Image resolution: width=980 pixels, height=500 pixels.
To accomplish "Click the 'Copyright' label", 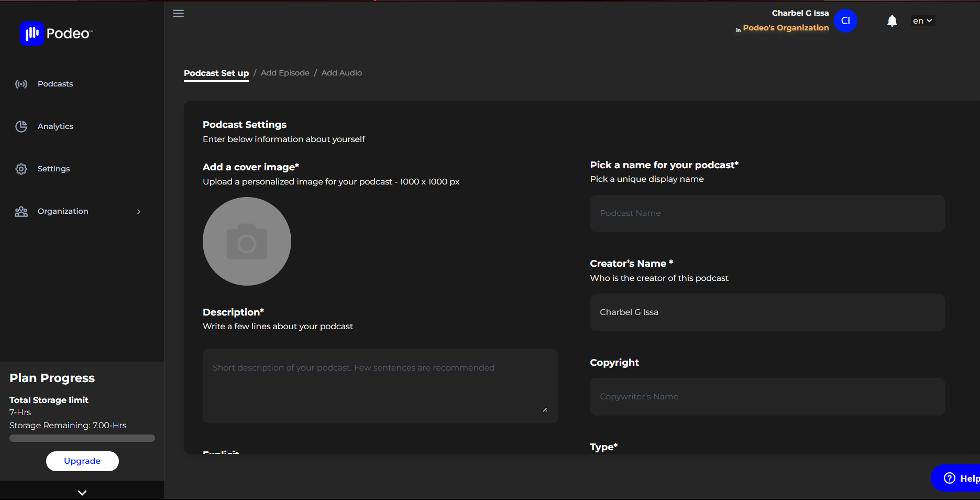I will 614,363.
